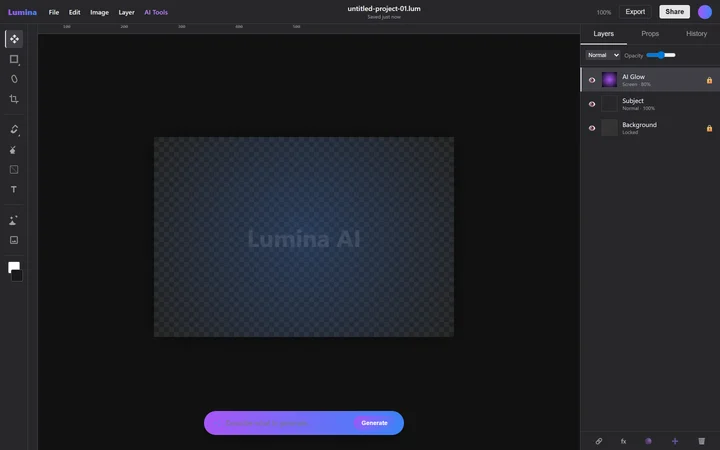Image resolution: width=720 pixels, height=450 pixels.
Task: Click the Generate button
Action: [x=374, y=423]
